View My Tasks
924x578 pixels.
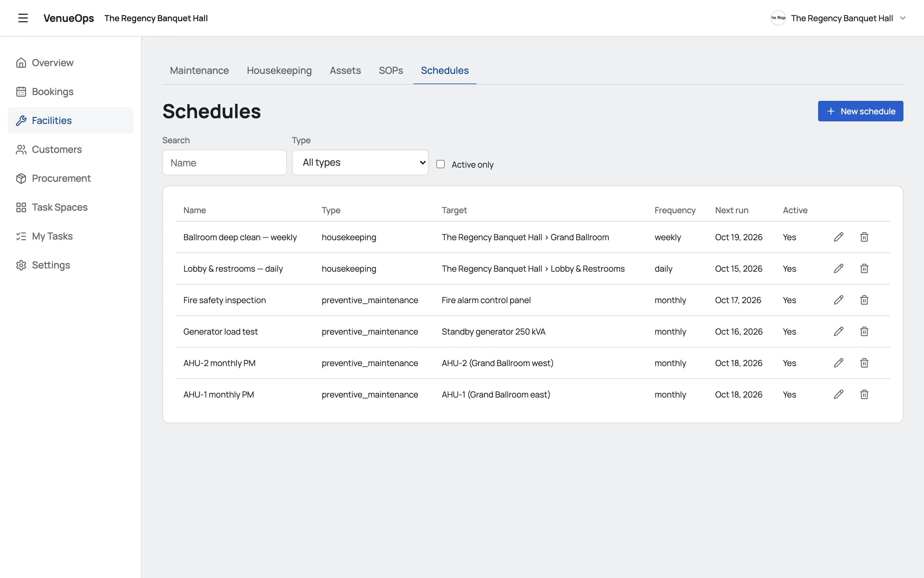tap(71, 236)
